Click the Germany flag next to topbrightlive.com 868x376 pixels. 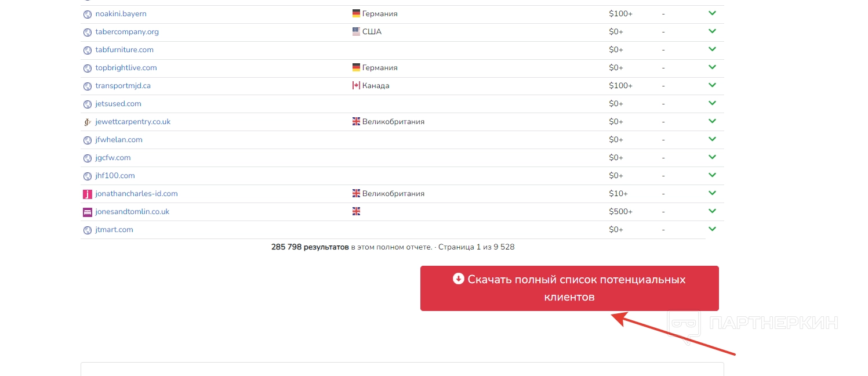pyautogui.click(x=356, y=67)
